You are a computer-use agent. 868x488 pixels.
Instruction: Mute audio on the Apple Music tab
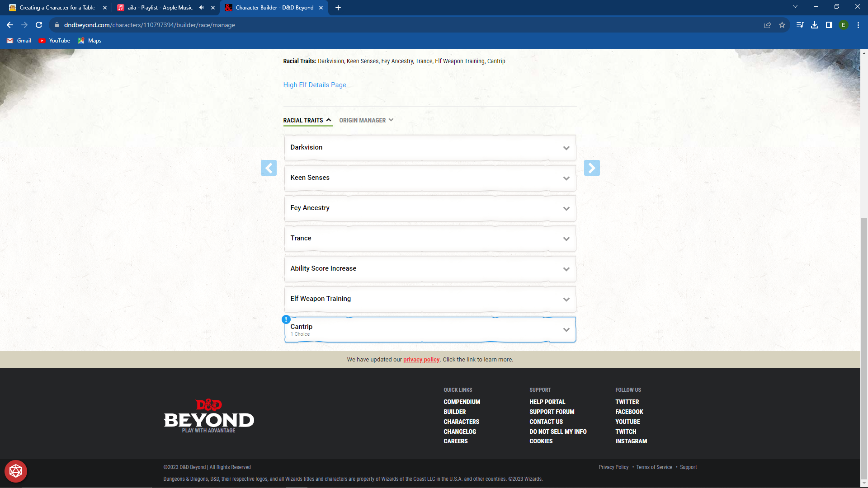point(202,8)
